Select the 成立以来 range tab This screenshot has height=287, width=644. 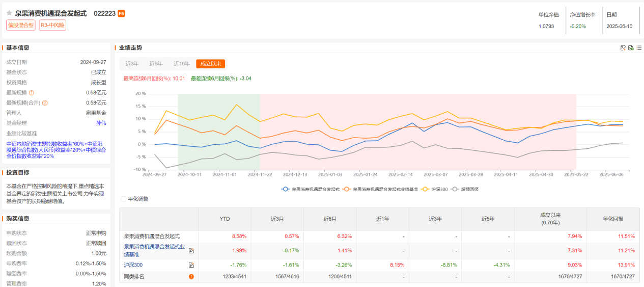(210, 64)
